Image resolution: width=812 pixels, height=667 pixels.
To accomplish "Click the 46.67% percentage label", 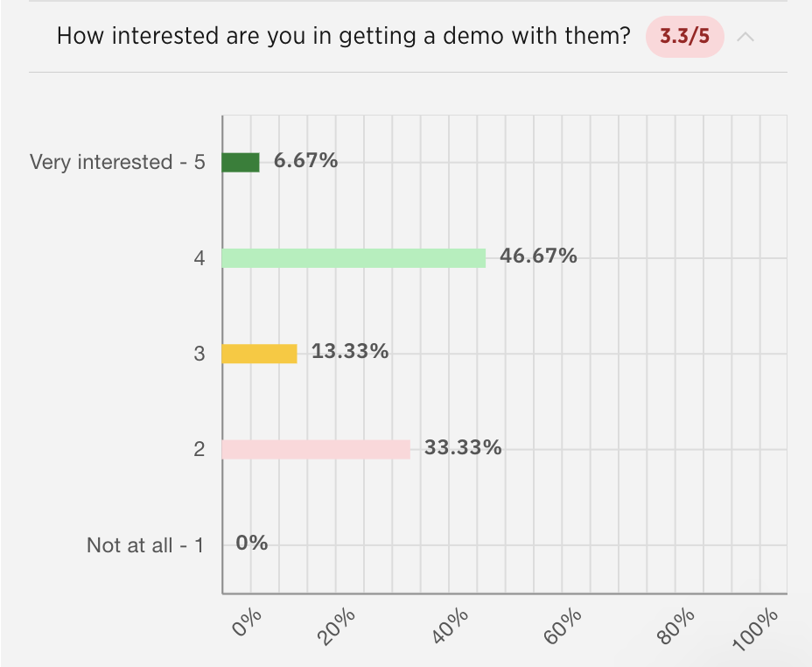I will pyautogui.click(x=538, y=256).
